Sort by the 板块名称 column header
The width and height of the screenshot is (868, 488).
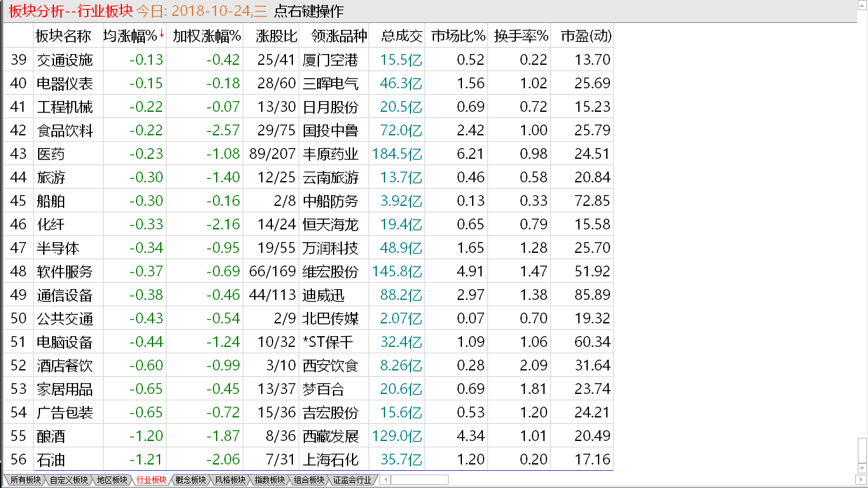click(63, 36)
